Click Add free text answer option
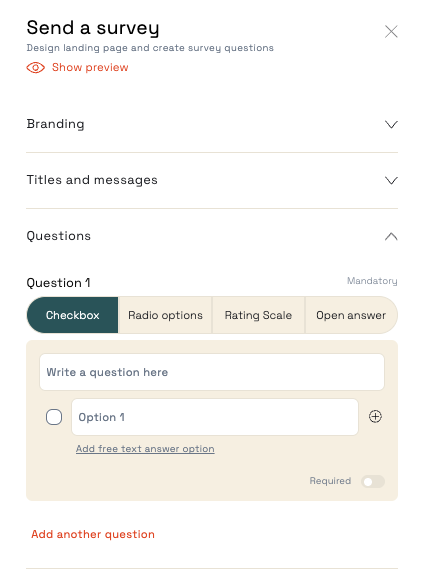This screenshot has width=433, height=570. coord(145,449)
